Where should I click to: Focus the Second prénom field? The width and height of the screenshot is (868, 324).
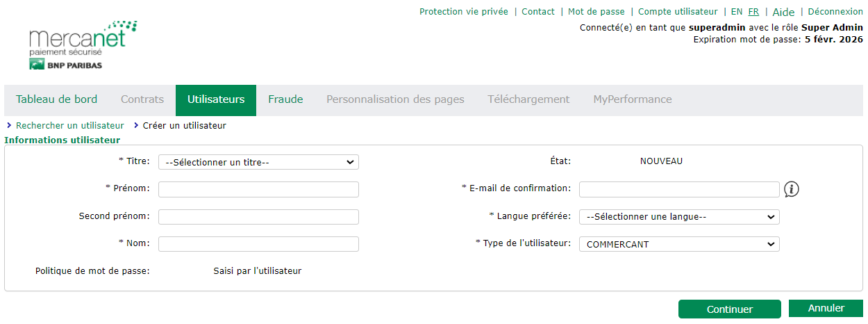[258, 217]
